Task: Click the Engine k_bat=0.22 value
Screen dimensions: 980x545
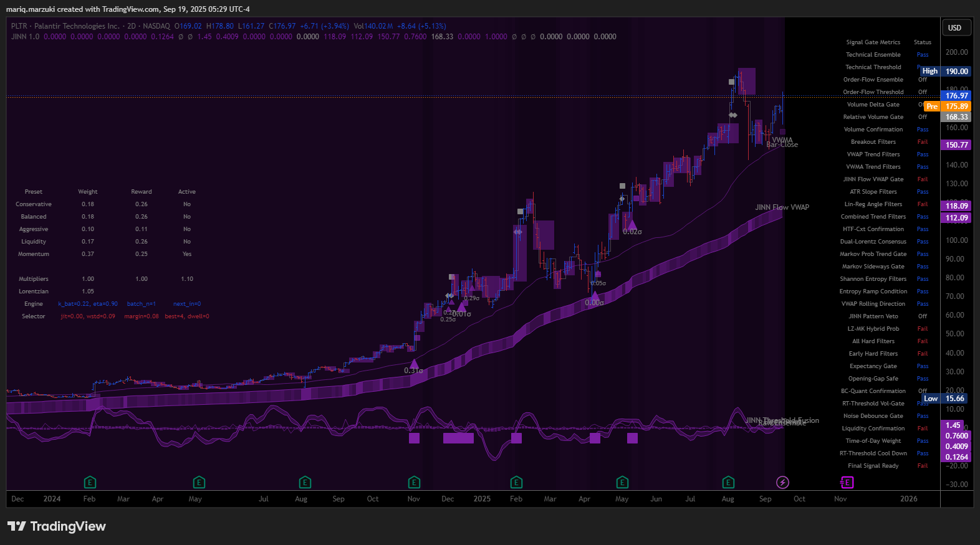Action: pos(88,304)
